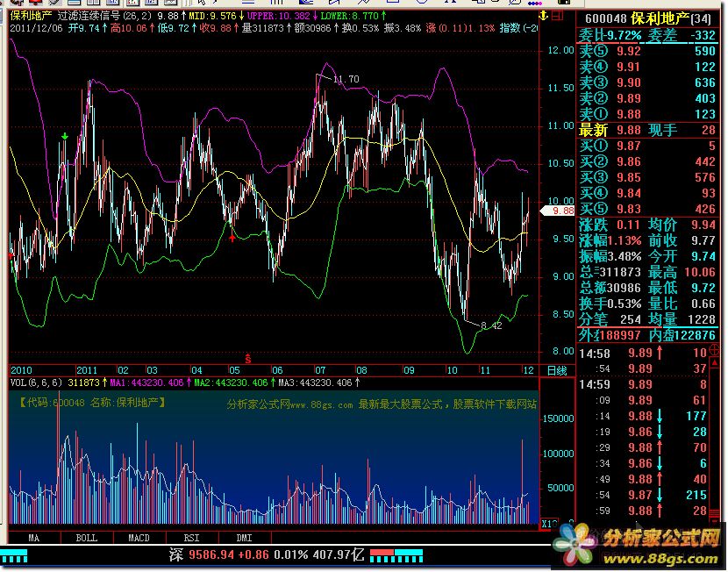This screenshot has height=572, width=728.
Task: Click the 12 month marker on date axis
Action: click(x=528, y=370)
